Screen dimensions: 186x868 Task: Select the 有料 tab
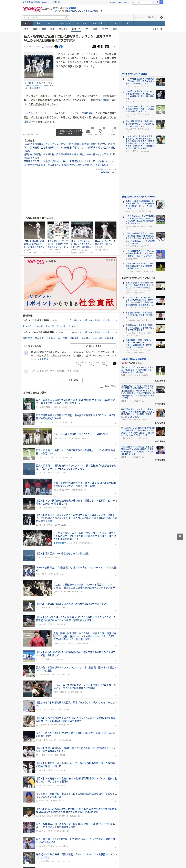tap(128, 24)
